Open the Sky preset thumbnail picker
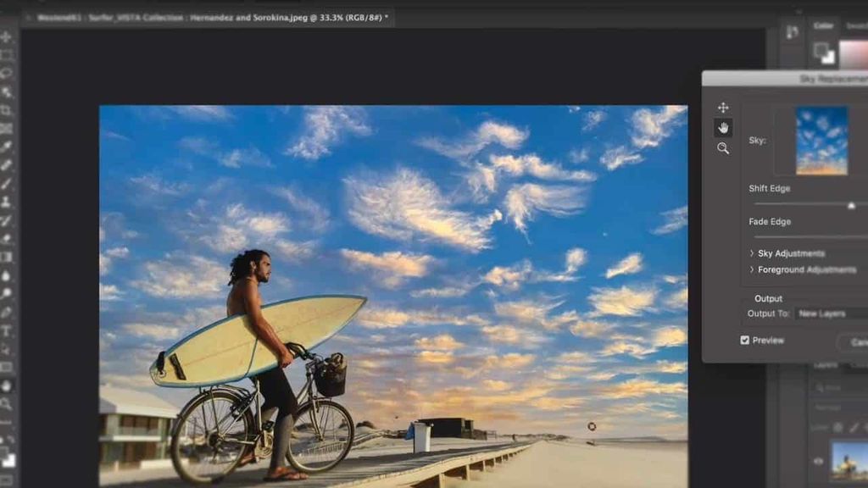 tap(821, 141)
